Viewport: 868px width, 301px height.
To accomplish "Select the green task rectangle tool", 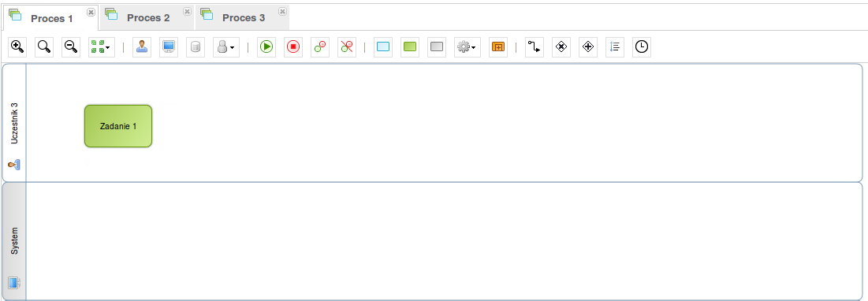I will [x=410, y=47].
